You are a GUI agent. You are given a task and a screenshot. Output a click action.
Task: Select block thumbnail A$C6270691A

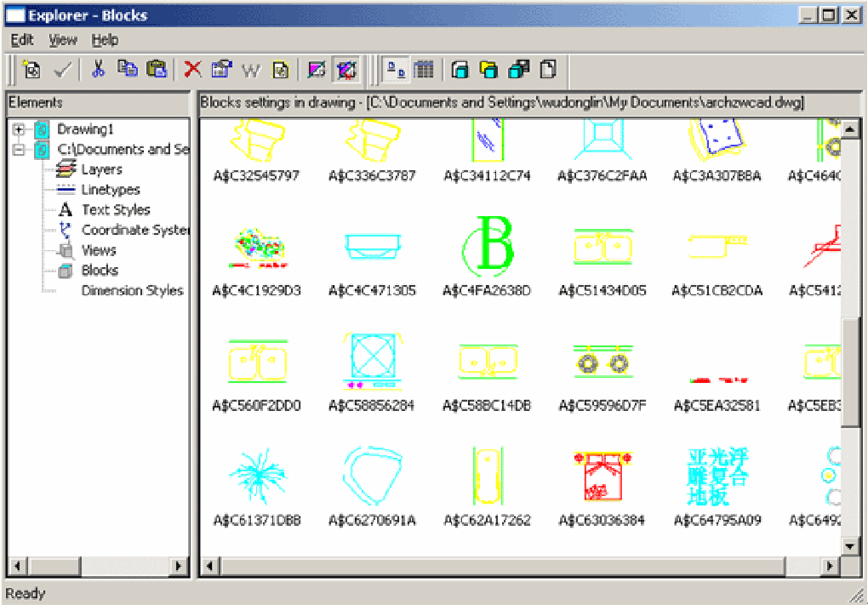coord(373,476)
